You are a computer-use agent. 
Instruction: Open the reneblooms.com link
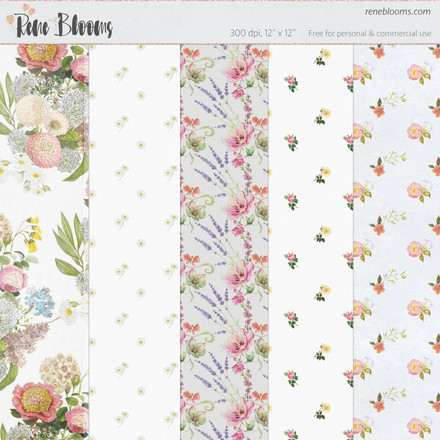[397, 11]
